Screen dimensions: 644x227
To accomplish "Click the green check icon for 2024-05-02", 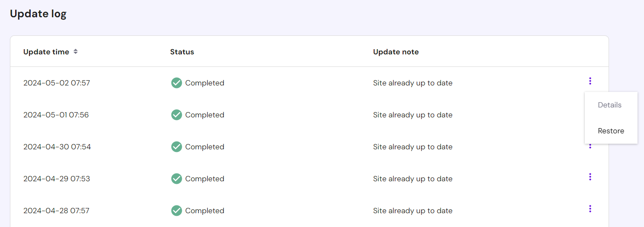I will point(176,83).
